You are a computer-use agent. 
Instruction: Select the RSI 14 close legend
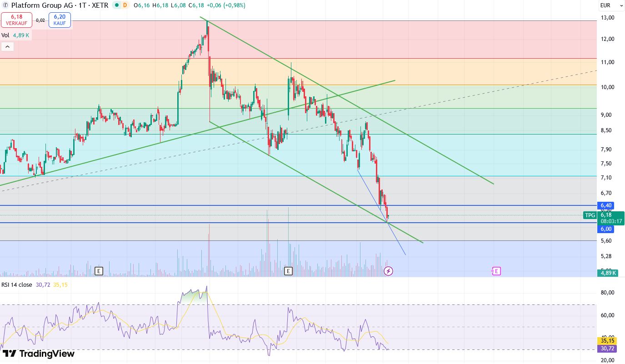pos(17,284)
